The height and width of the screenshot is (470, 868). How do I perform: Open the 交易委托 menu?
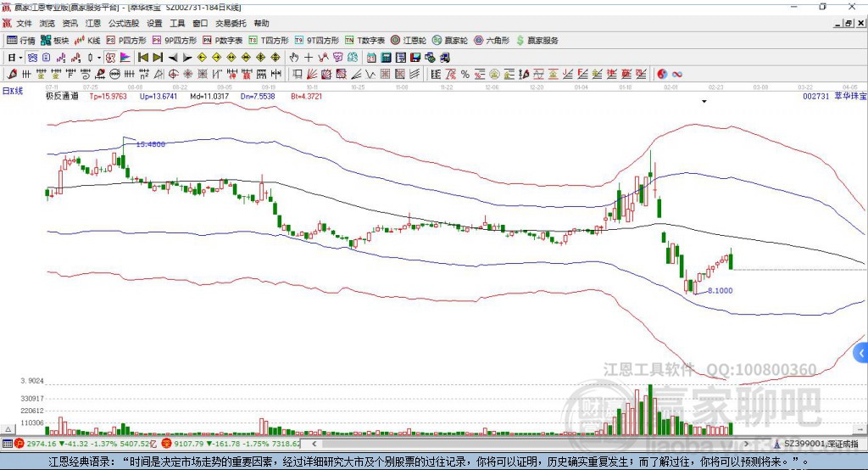tap(231, 23)
